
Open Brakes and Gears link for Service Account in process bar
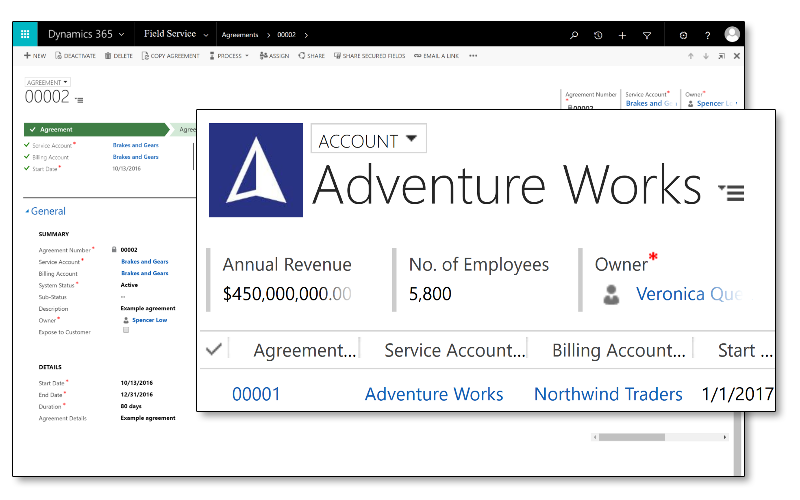[135, 145]
